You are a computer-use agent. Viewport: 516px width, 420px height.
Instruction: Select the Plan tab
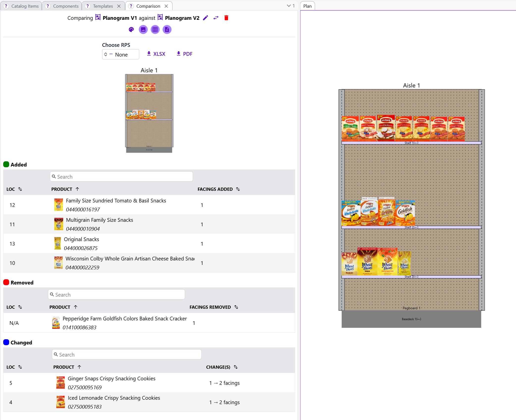tap(307, 6)
